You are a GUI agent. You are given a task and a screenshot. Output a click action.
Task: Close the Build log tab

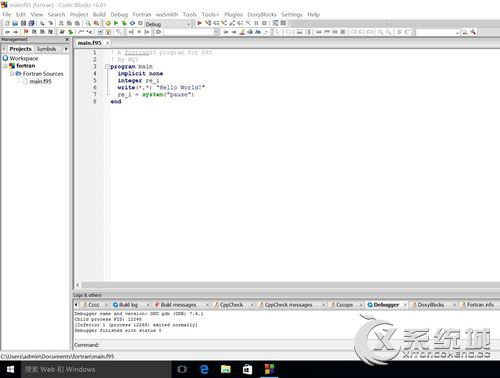[x=148, y=305]
